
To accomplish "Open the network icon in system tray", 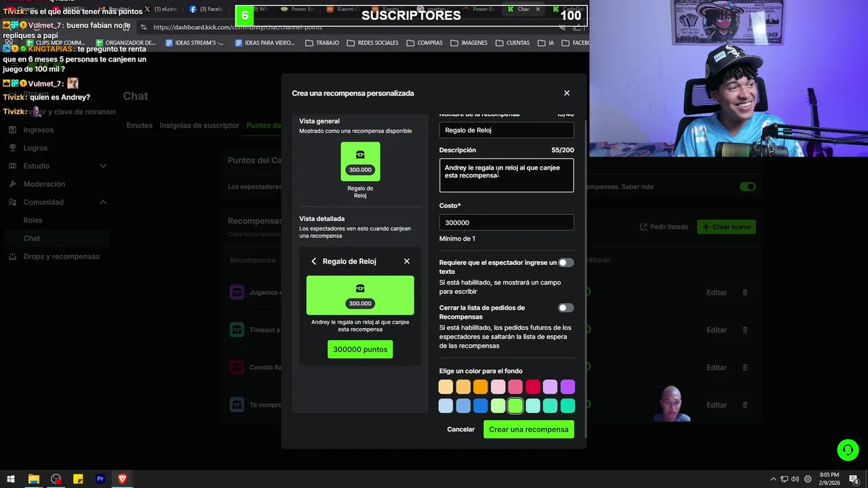I will [784, 479].
